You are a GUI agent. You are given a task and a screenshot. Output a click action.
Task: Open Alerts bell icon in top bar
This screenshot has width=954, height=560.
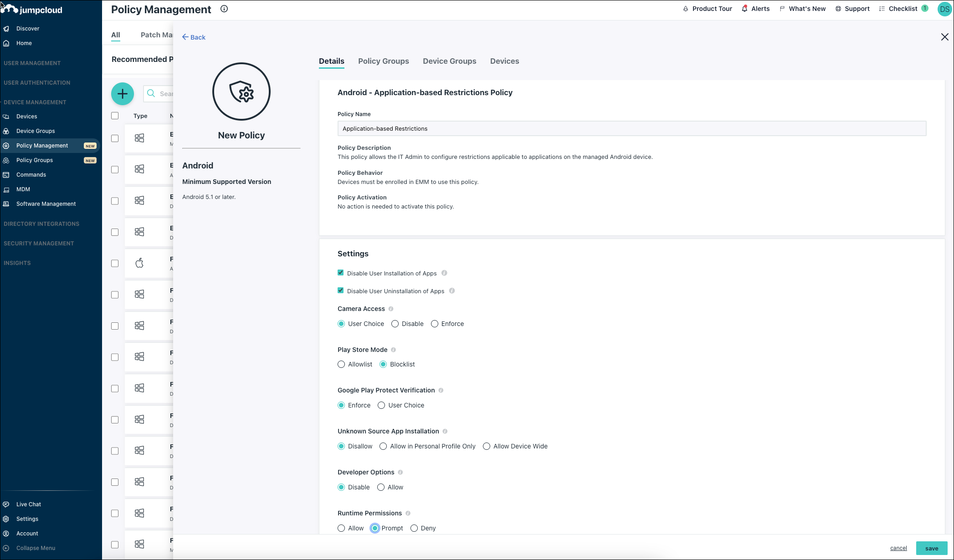tap(744, 9)
